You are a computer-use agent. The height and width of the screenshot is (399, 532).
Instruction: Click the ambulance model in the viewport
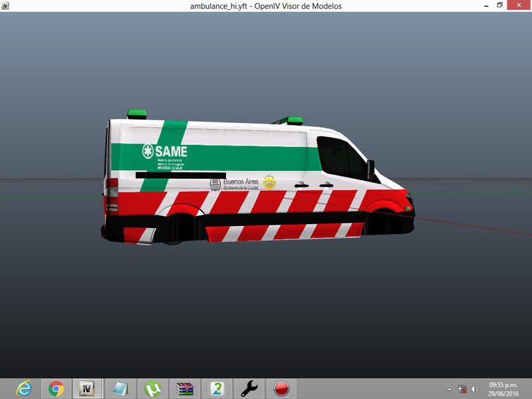click(x=258, y=176)
